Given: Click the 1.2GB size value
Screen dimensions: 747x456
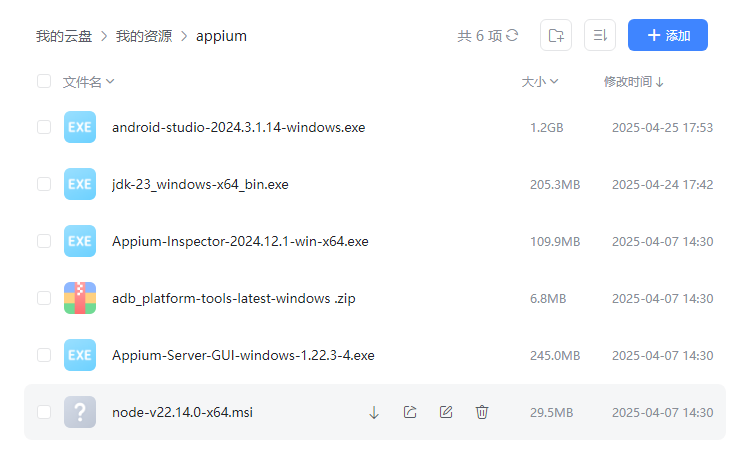Looking at the screenshot, I should 546,128.
